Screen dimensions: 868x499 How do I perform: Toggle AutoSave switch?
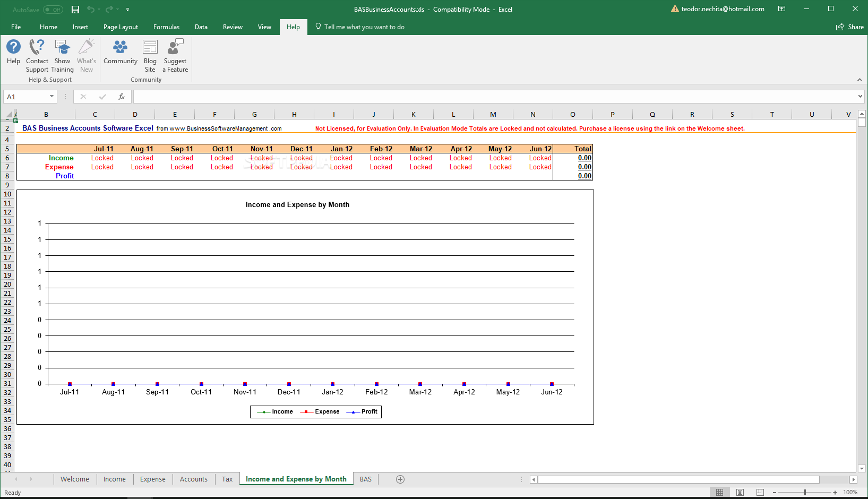(x=53, y=10)
